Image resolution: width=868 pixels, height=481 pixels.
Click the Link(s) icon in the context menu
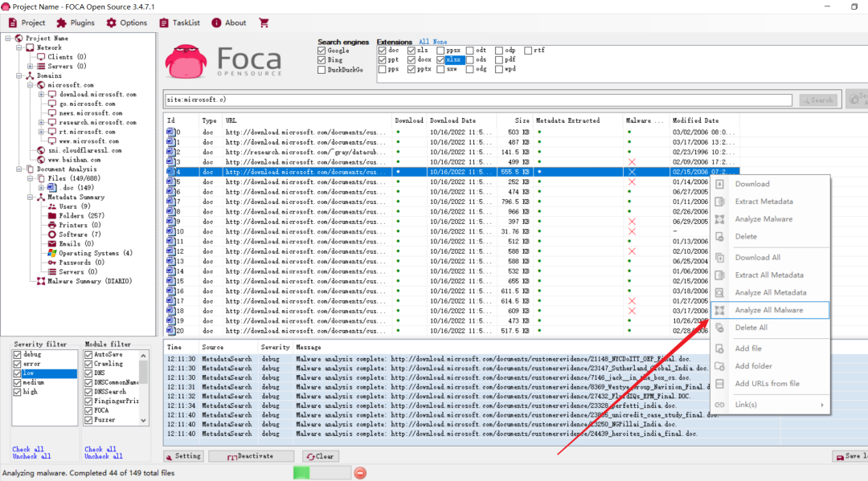point(719,405)
